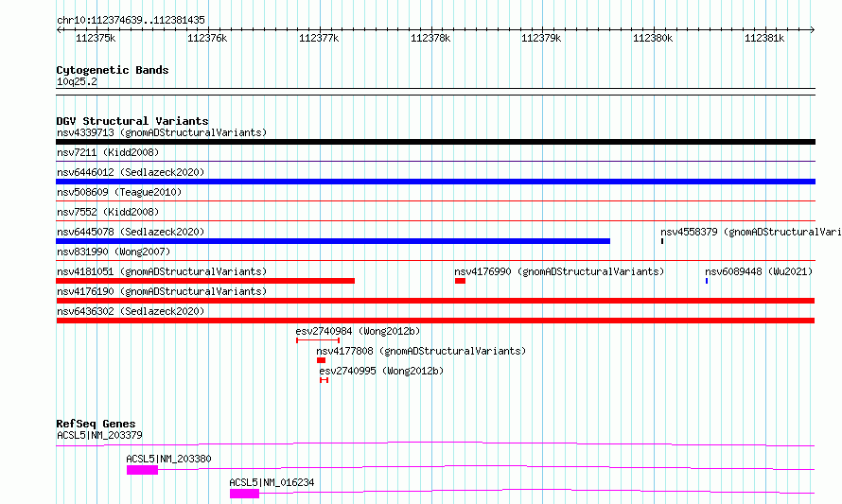Select the nsv7552 (Kidd2008) label
The width and height of the screenshot is (842, 504).
(108, 212)
